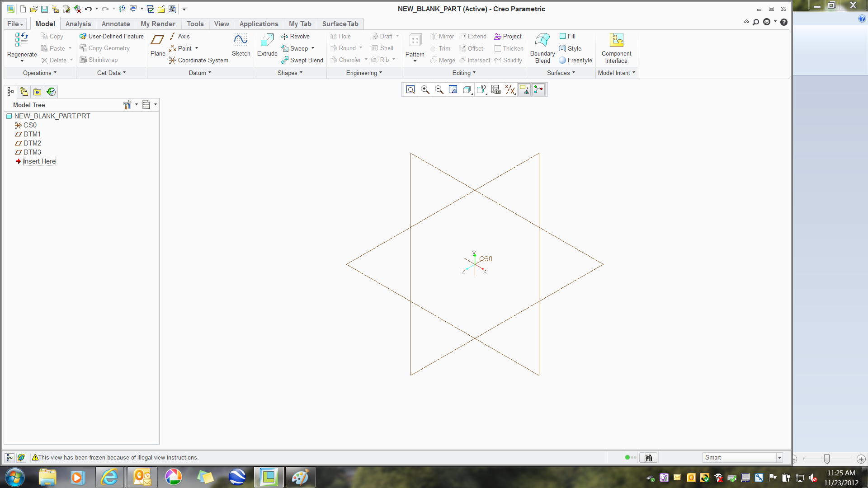868x488 pixels.
Task: Expand the Operations group
Action: 40,73
